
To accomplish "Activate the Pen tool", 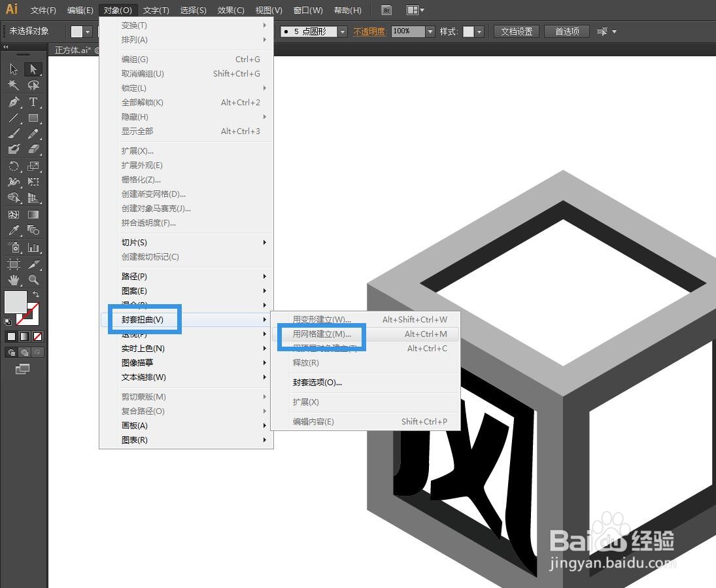I will 13,101.
